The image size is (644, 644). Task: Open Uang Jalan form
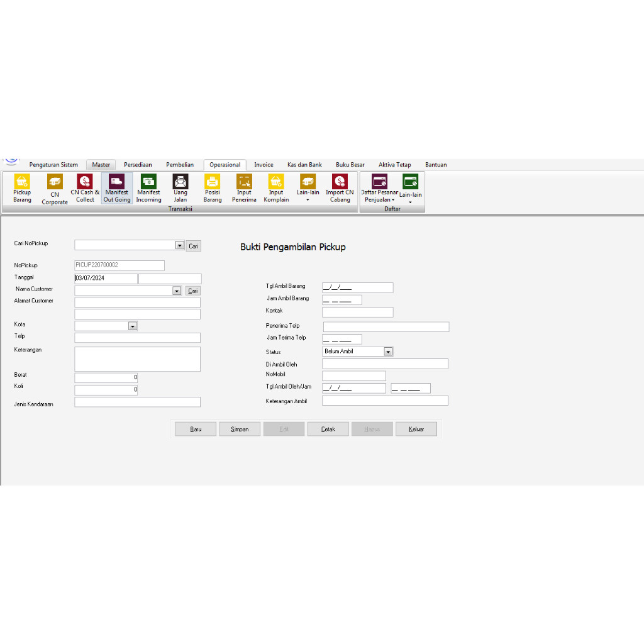[180, 188]
